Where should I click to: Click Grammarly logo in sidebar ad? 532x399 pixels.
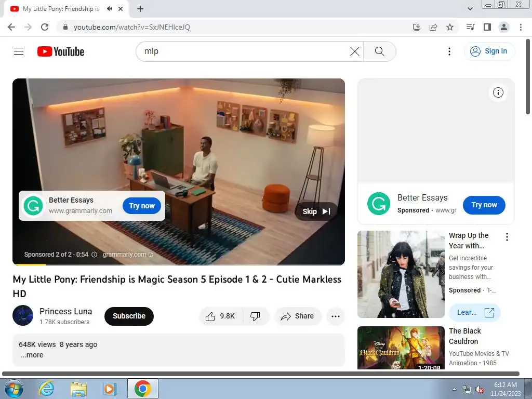tap(379, 204)
